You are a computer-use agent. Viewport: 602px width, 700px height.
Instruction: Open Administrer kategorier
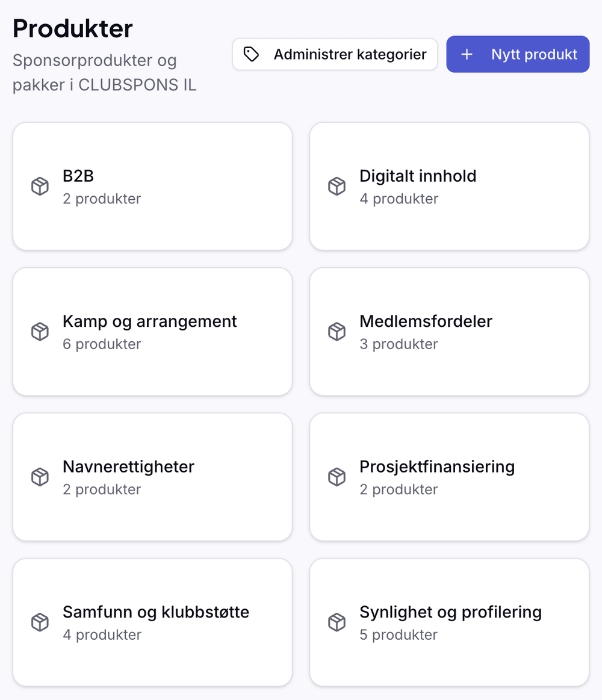coord(335,54)
